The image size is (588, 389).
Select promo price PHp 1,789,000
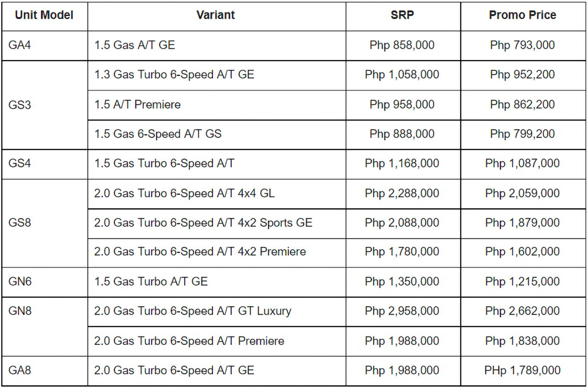(x=522, y=370)
